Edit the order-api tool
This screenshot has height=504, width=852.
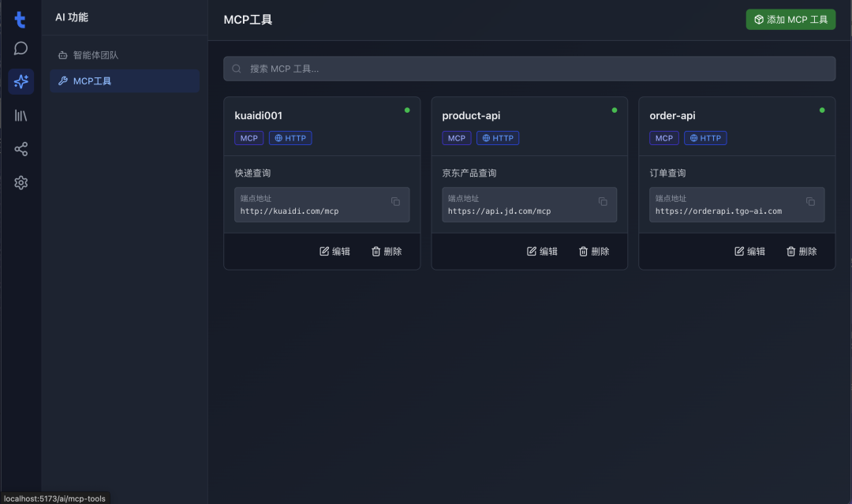[x=749, y=252]
